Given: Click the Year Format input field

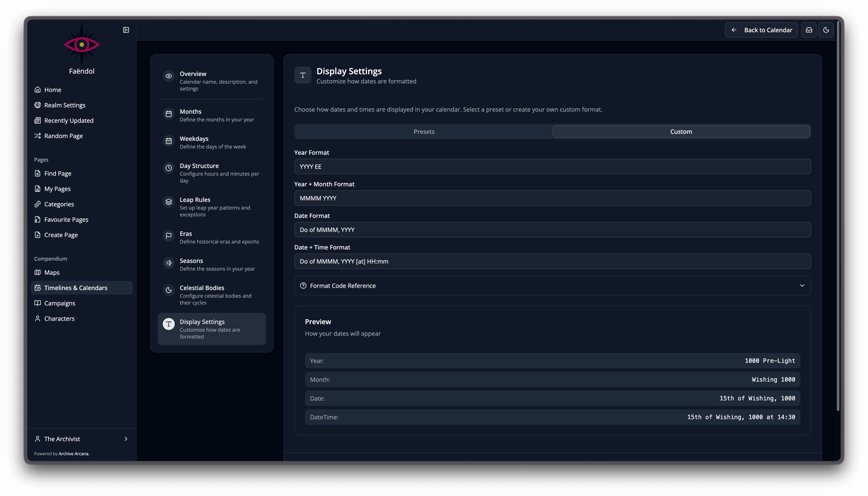Looking at the screenshot, I should click(x=552, y=167).
